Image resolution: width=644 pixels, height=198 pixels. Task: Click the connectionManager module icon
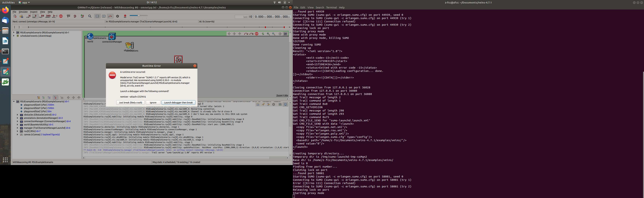pos(112,36)
